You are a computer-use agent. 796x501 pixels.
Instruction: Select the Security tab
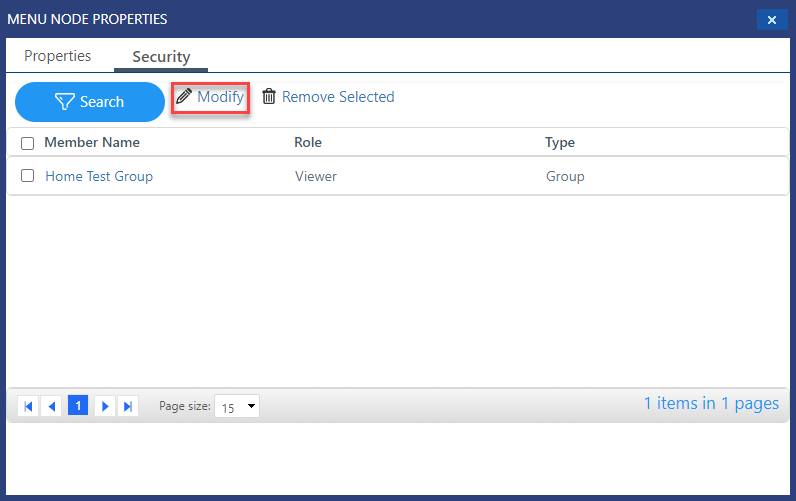[161, 56]
